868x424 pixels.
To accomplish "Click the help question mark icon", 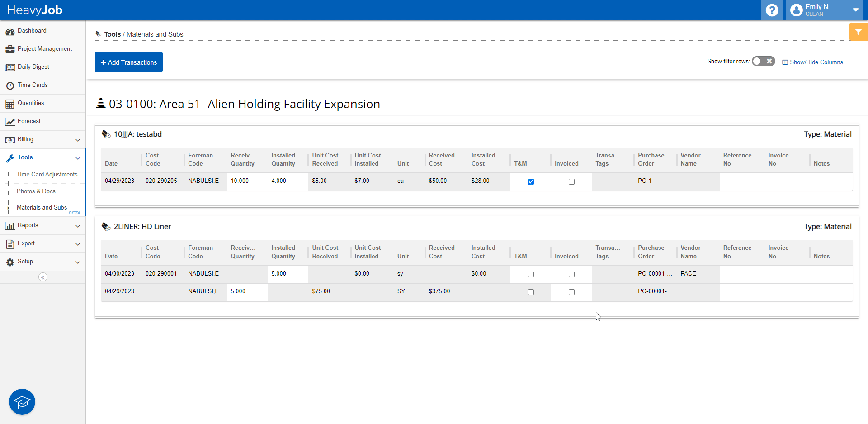I will click(772, 10).
